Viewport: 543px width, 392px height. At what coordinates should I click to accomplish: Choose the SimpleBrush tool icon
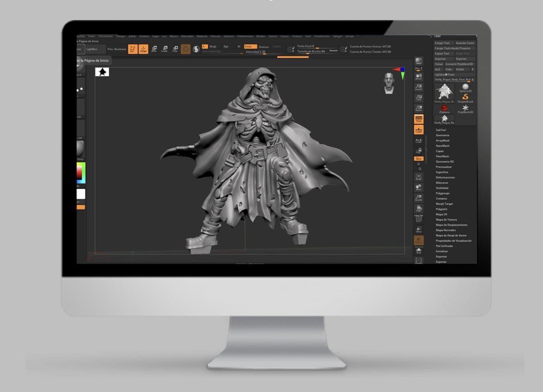(x=465, y=97)
